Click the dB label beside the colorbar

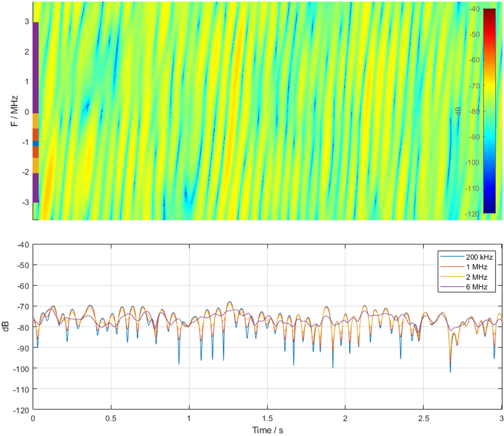click(x=458, y=110)
